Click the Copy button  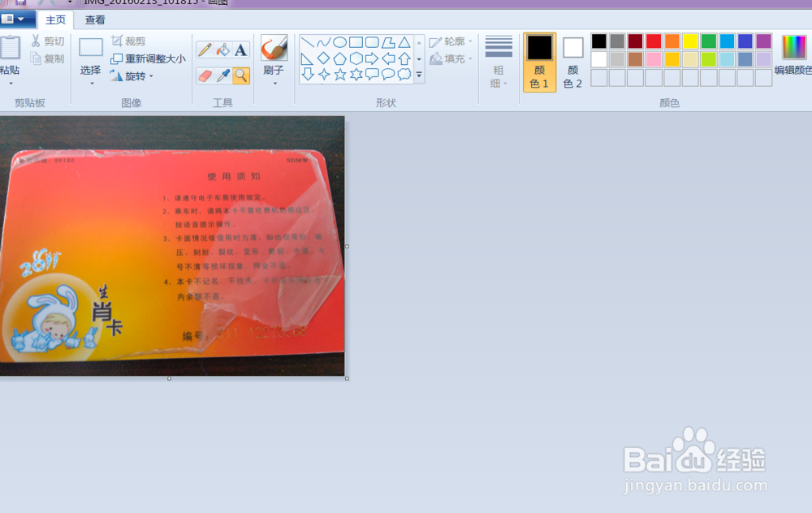point(48,58)
